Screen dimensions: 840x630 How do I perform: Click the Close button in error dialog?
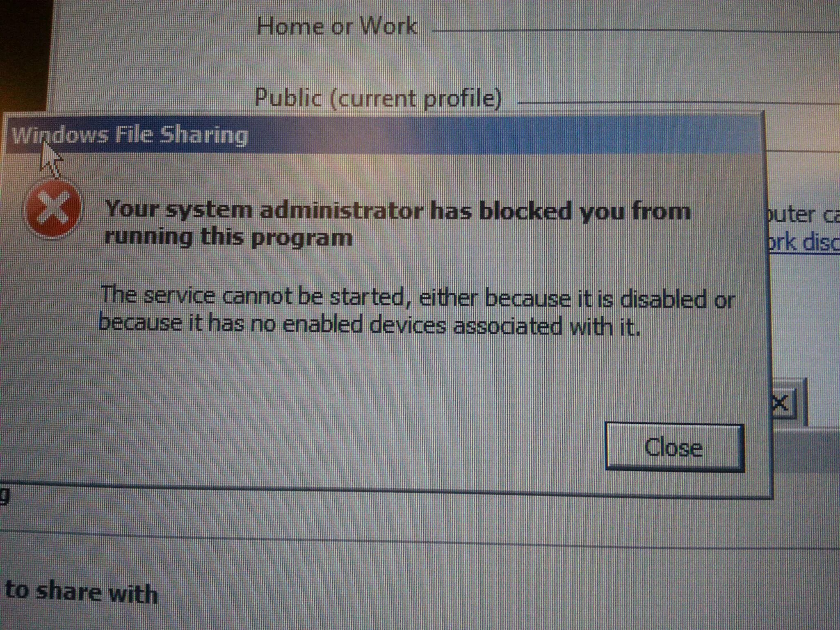click(674, 447)
